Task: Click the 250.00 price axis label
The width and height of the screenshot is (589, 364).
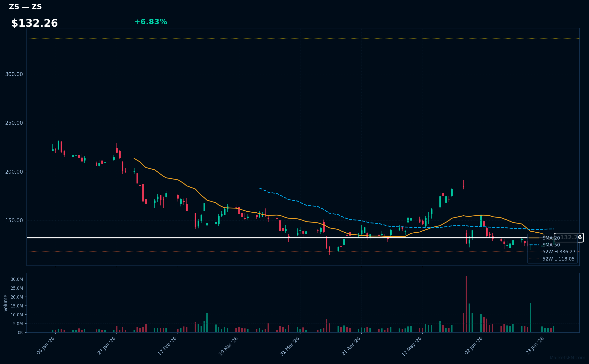Action: click(x=14, y=123)
